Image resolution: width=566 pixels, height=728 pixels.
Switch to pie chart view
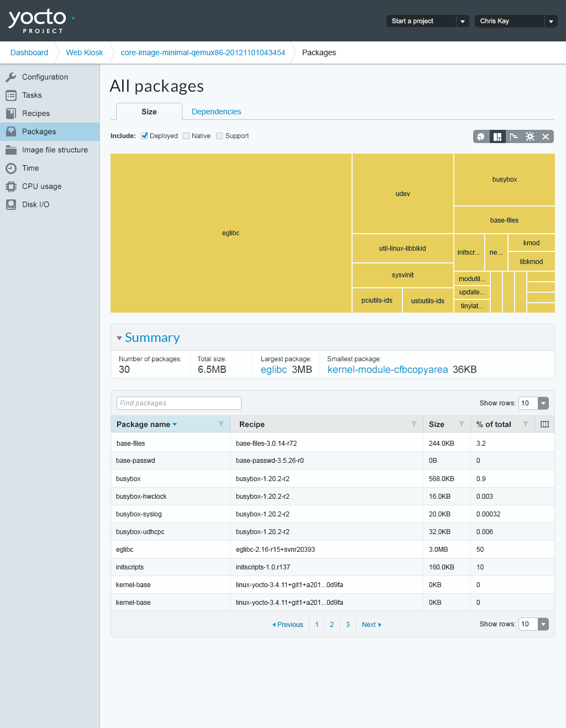[x=481, y=136]
